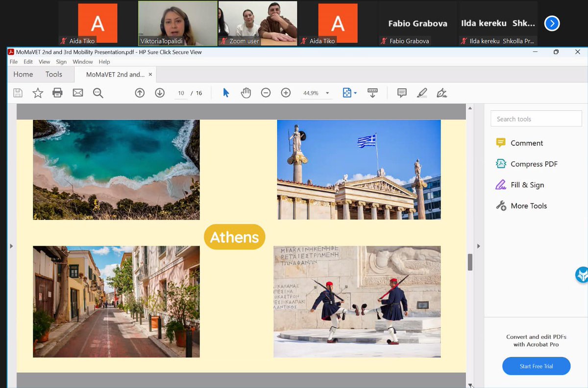Open the Sign menu

[61, 62]
